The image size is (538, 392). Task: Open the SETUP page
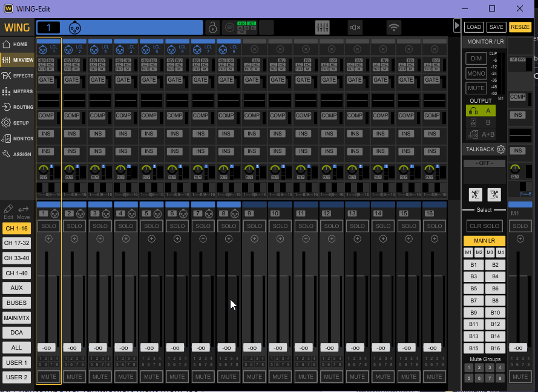(17, 123)
